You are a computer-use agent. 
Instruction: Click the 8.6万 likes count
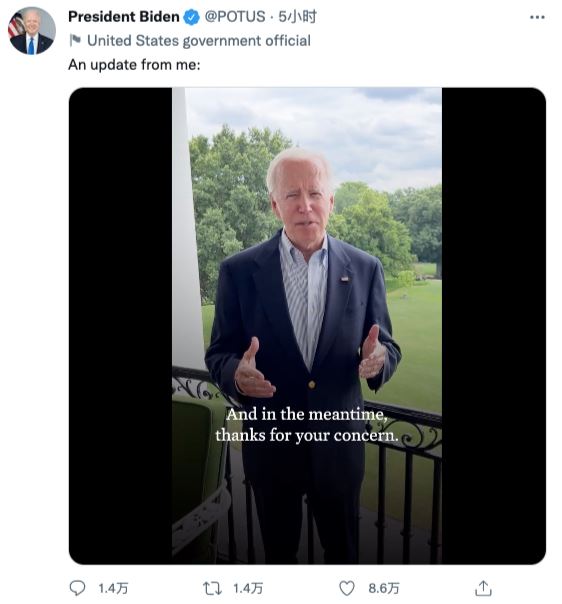(x=384, y=589)
